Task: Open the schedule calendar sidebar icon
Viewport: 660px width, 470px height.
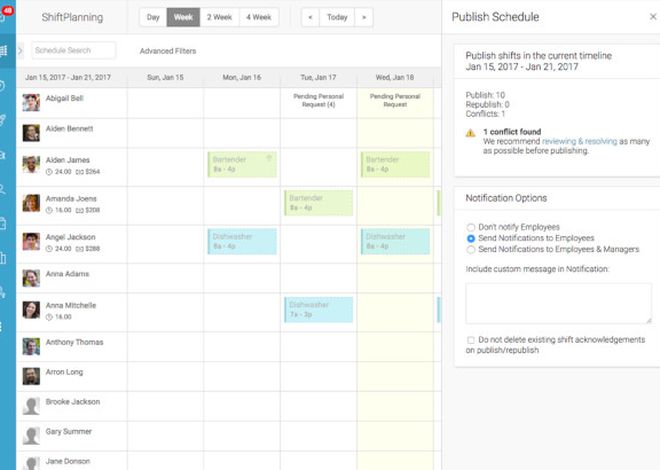Action: click(6, 50)
